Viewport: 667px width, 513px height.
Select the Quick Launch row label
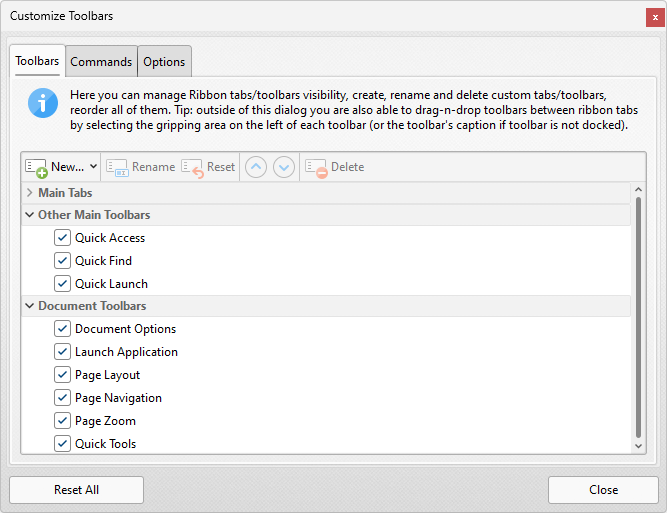[x=111, y=284]
